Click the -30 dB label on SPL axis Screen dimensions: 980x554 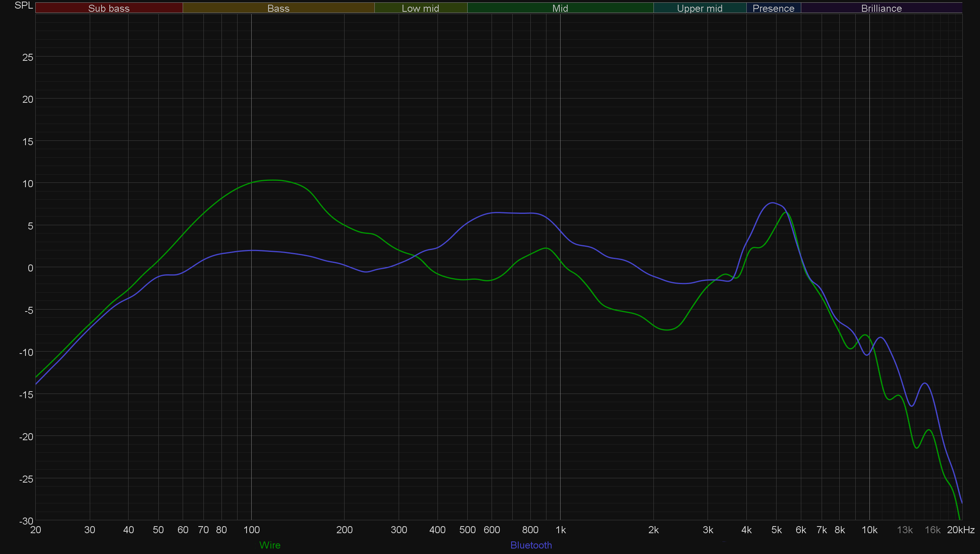coord(26,521)
